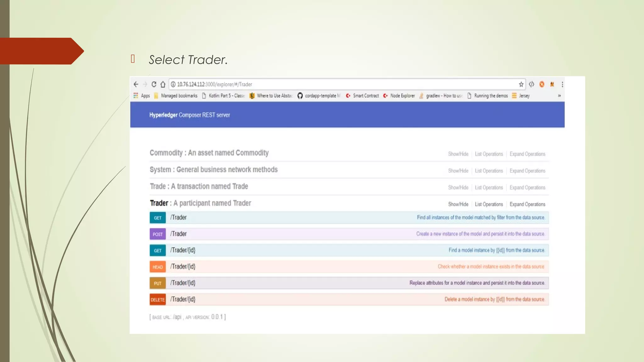The height and width of the screenshot is (362, 644).
Task: Click List Operations for Trade
Action: [x=489, y=188]
